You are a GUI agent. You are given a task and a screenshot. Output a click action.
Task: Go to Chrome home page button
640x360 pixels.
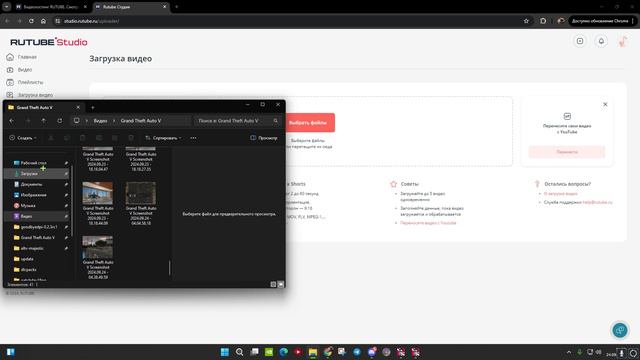point(43,21)
